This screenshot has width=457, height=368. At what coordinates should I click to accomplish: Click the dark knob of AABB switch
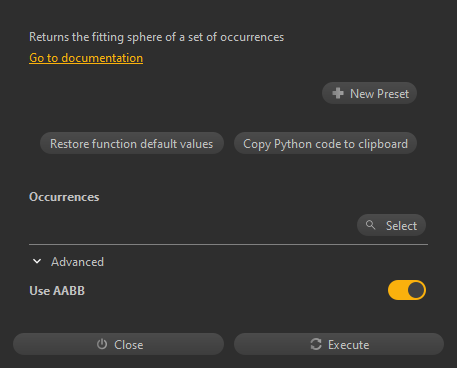point(416,290)
